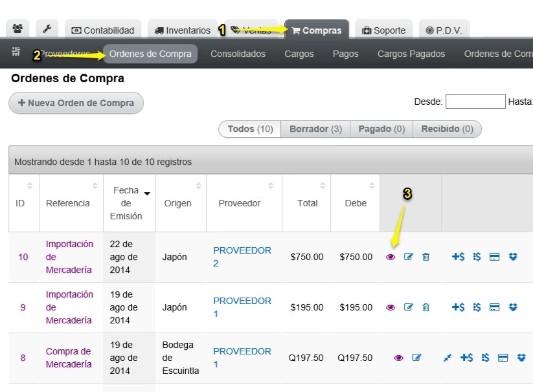Add a charge (+$) to order 10
Image resolution: width=533 pixels, height=392 pixels.
[458, 257]
